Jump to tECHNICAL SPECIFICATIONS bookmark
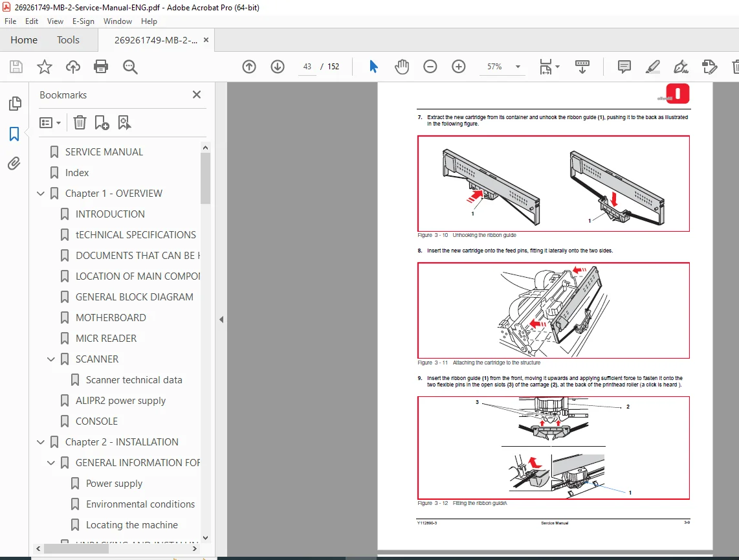The width and height of the screenshot is (739, 560). [x=136, y=235]
